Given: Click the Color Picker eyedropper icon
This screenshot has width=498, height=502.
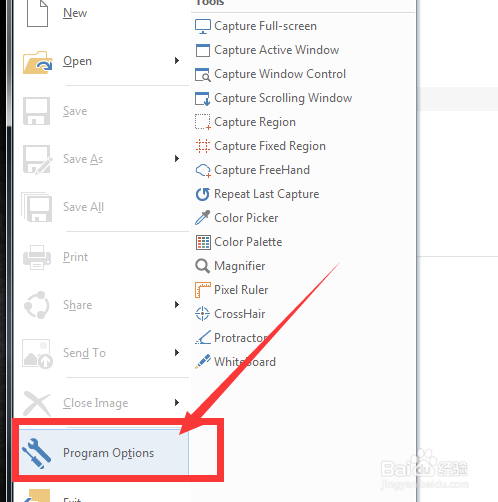Looking at the screenshot, I should pos(203,218).
